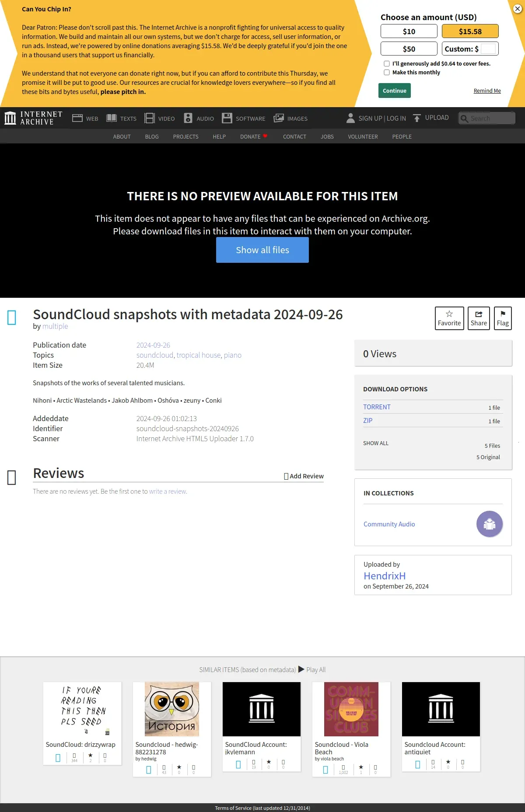Click the item media type icon beside title
This screenshot has width=525, height=812.
12,317
